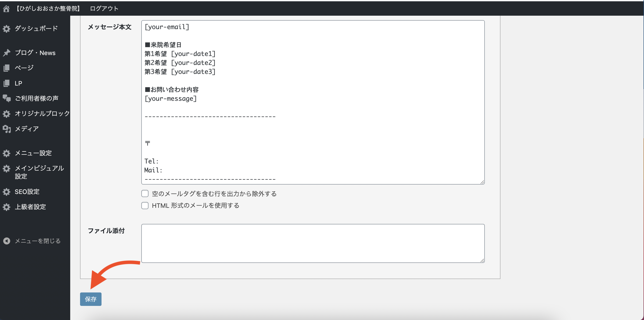This screenshot has width=644, height=320.
Task: Click the pages icon beside ページ
Action: [6, 68]
